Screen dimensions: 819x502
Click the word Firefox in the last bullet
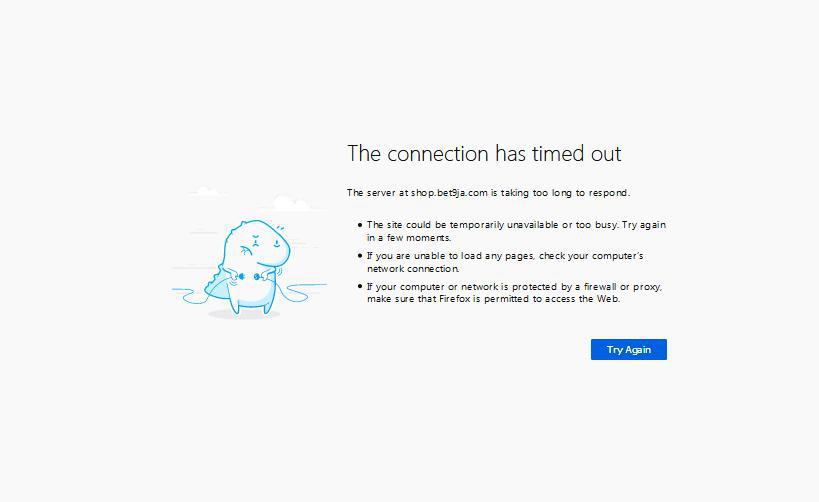pos(455,299)
